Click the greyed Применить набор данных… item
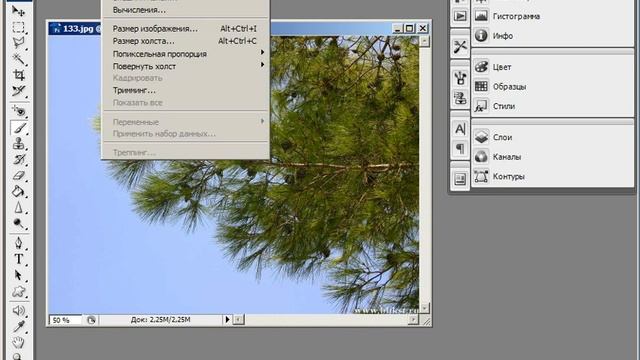640x360 pixels. (x=185, y=133)
